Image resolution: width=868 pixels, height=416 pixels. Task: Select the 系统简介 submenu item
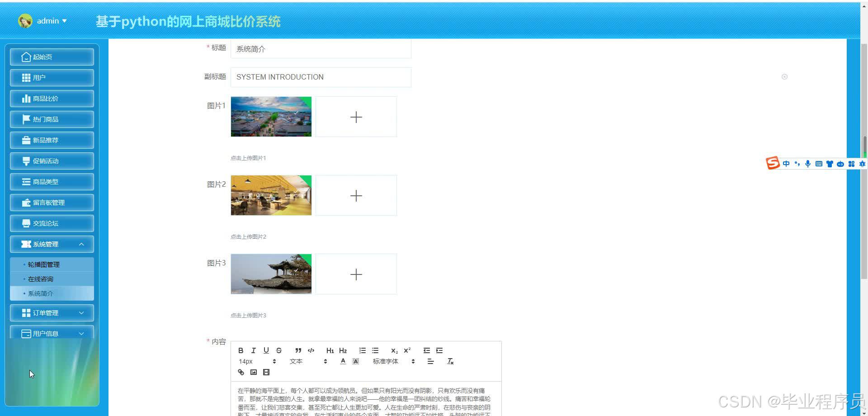click(x=52, y=293)
